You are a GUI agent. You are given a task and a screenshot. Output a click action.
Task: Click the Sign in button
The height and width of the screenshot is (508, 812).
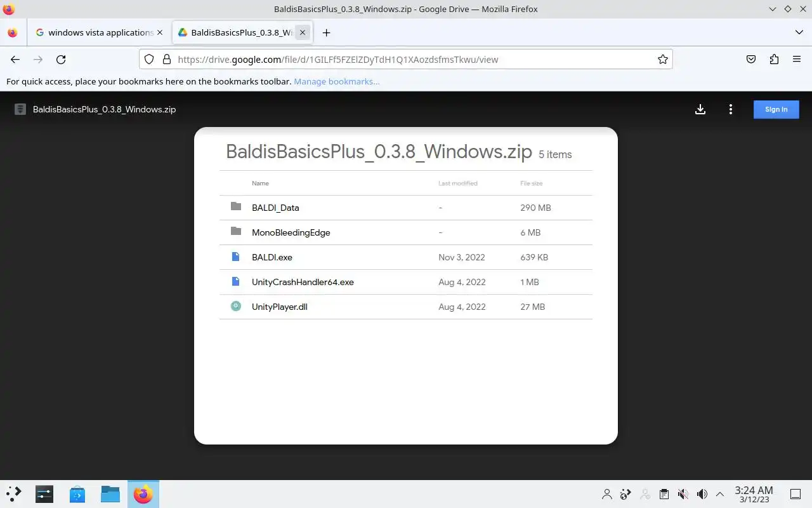[x=776, y=109]
